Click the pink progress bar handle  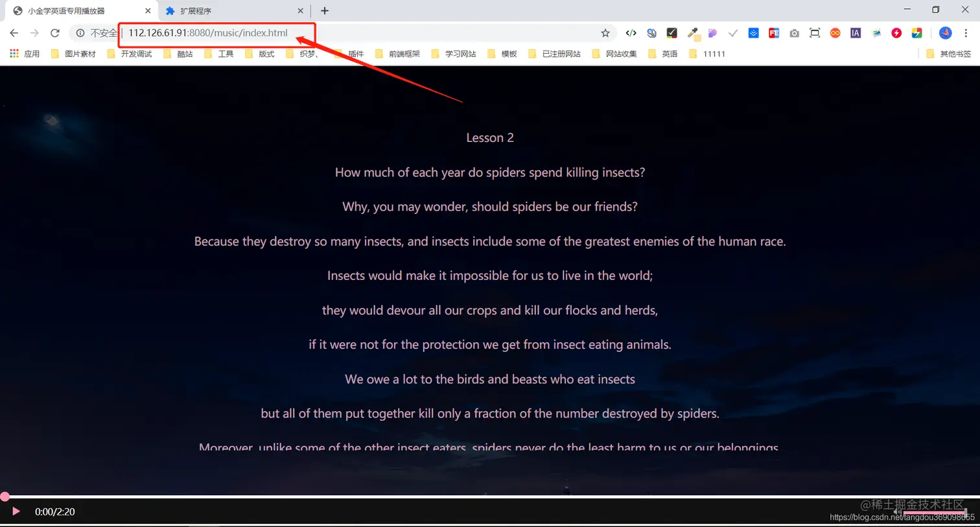[x=5, y=497]
